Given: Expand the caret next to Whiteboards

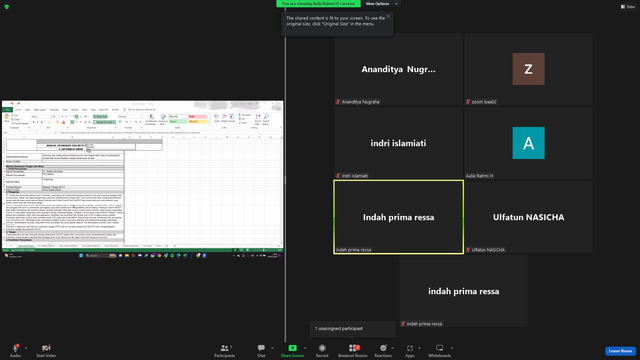Looking at the screenshot, I should [452, 348].
